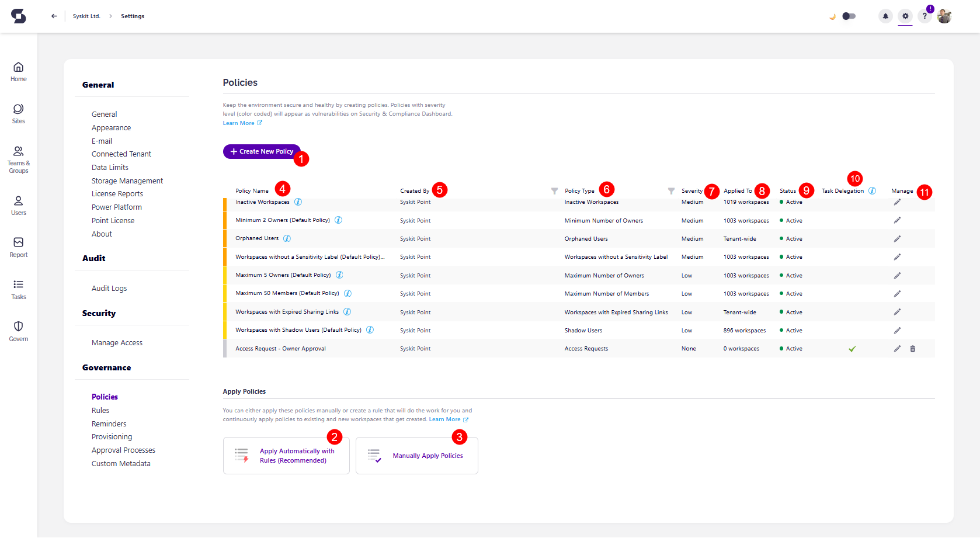Open the notifications bell icon

click(885, 16)
